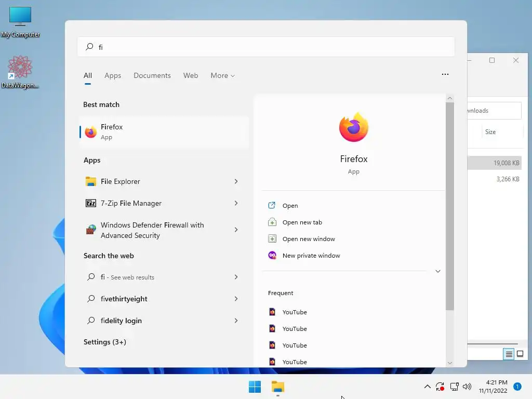This screenshot has width=532, height=399.
Task: Click the update sync tray icon
Action: [440, 387]
